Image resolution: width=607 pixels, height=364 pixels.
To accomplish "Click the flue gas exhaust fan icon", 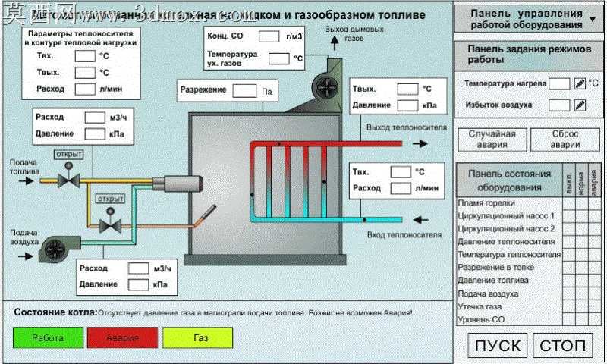I will pyautogui.click(x=326, y=87).
